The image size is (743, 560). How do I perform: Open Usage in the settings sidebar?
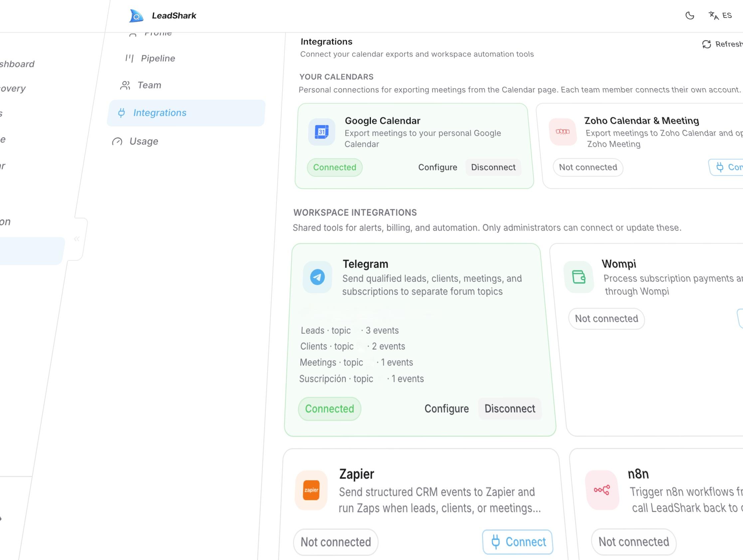[x=135, y=141]
